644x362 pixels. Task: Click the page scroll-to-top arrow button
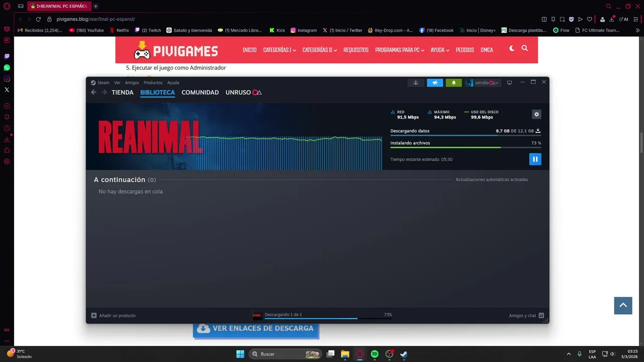(x=623, y=305)
